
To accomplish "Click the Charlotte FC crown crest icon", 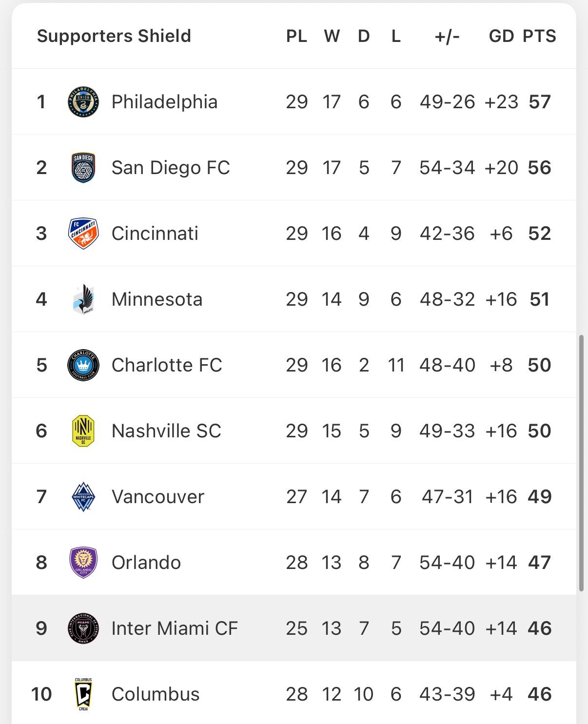I will point(83,365).
